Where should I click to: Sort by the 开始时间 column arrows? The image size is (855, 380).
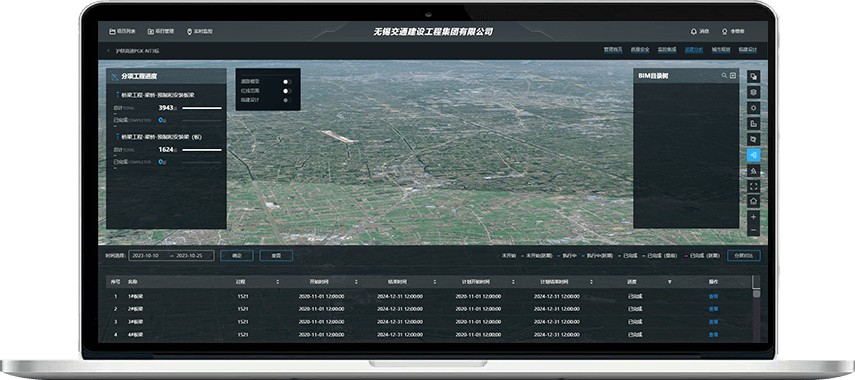pos(357,282)
